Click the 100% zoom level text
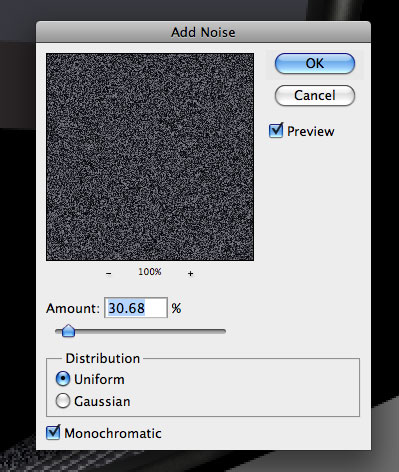The image size is (399, 472). point(150,272)
